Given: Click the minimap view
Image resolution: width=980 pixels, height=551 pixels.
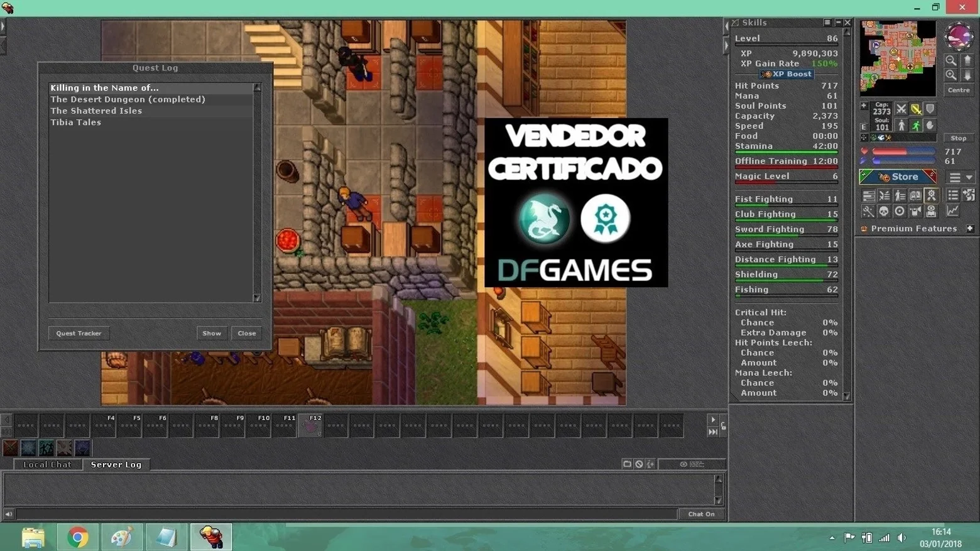Looking at the screenshot, I should click(898, 58).
